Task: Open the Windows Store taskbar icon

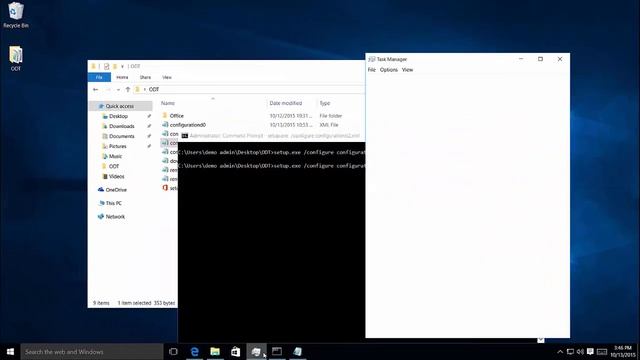Action: click(236, 351)
